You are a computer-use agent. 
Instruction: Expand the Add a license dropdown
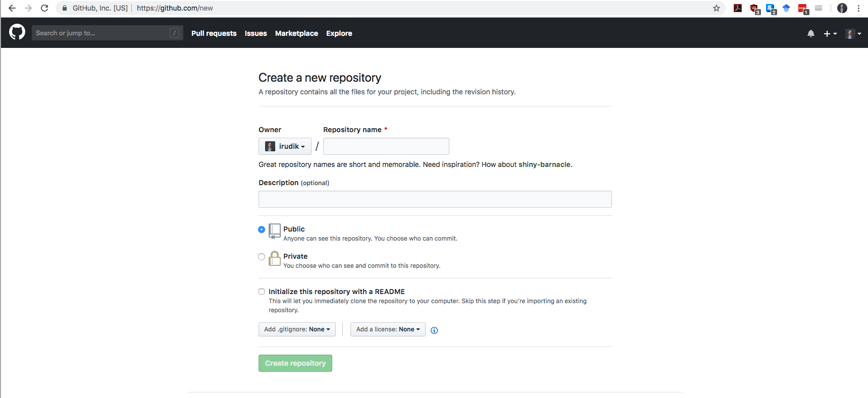coord(388,329)
